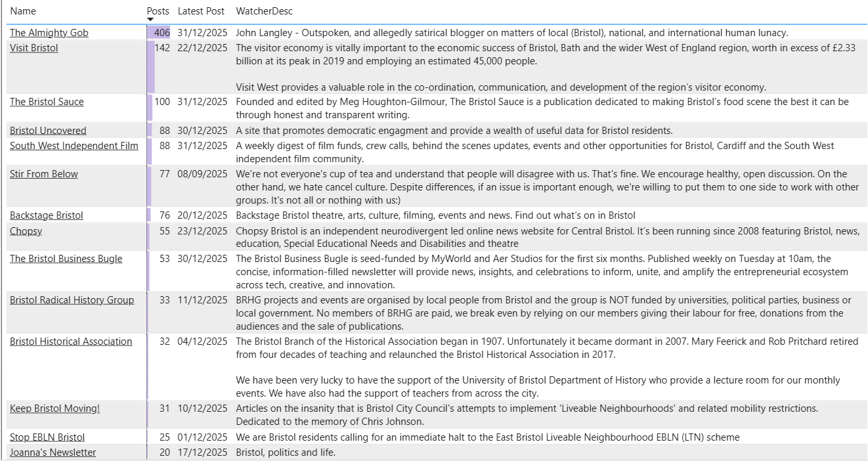Open Joanna's Newsletter link

[x=53, y=452]
